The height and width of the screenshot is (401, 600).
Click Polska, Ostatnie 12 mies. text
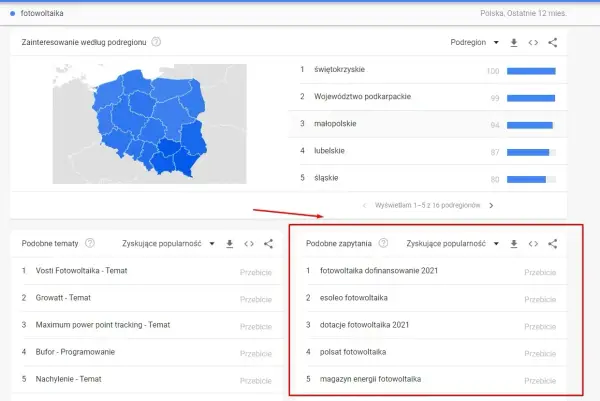click(523, 13)
